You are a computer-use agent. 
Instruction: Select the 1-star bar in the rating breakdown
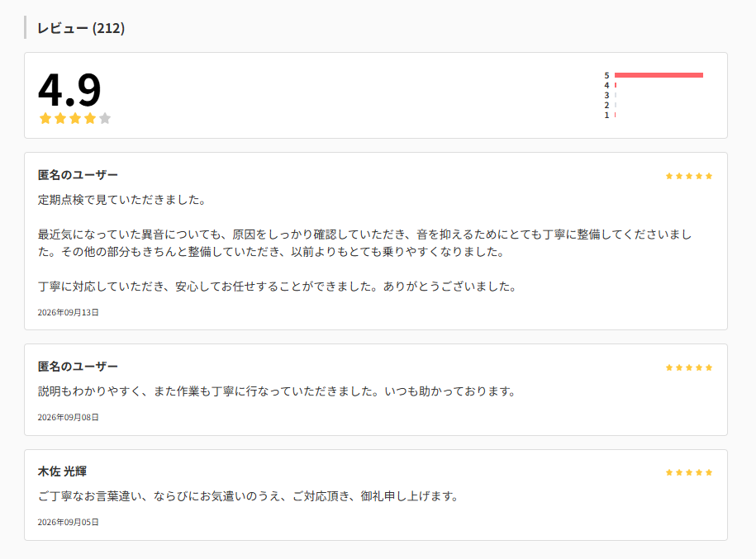pyautogui.click(x=616, y=115)
